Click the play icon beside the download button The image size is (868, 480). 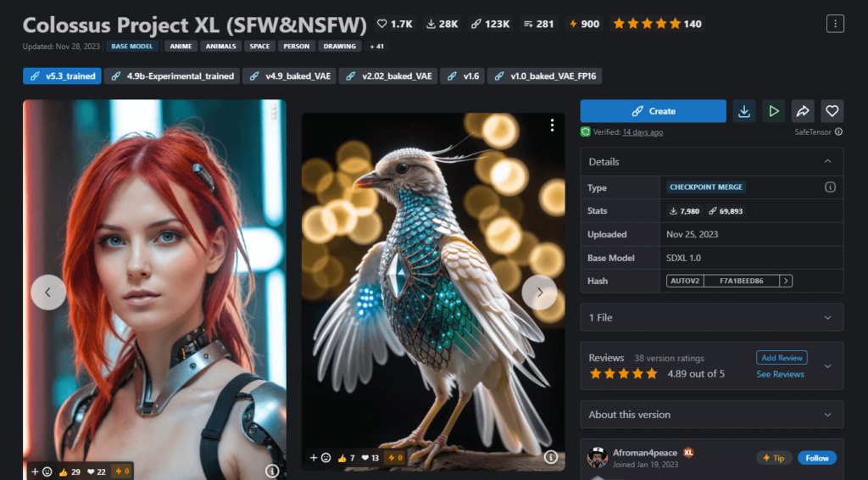(x=773, y=111)
